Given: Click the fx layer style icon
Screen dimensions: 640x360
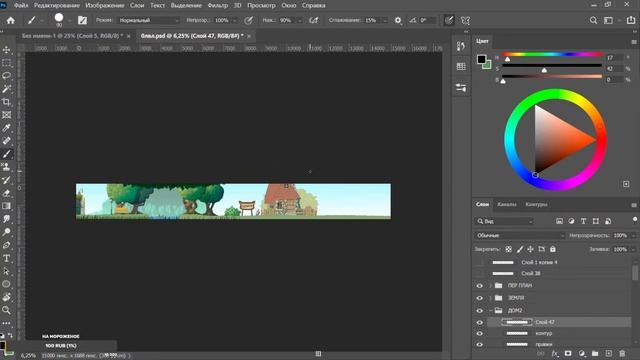Looking at the screenshot, I should point(555,353).
